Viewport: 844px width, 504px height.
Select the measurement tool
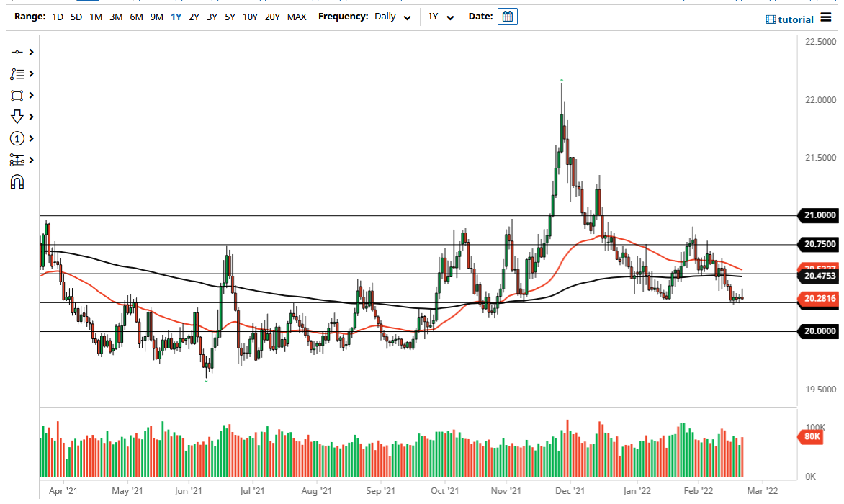(x=18, y=159)
